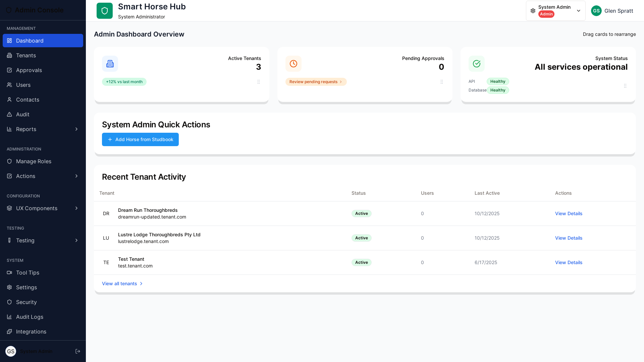Click the Audit warning triangle icon
644x362 pixels.
pyautogui.click(x=9, y=114)
